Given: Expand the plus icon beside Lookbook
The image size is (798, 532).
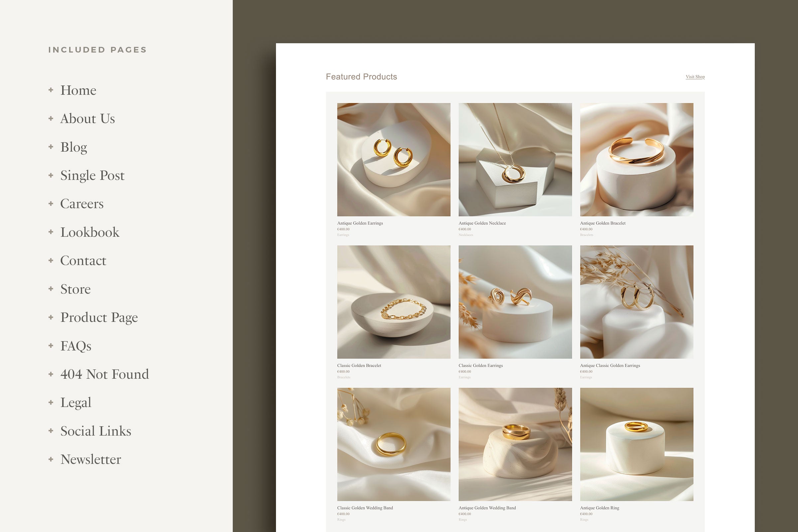Looking at the screenshot, I should click(x=51, y=232).
